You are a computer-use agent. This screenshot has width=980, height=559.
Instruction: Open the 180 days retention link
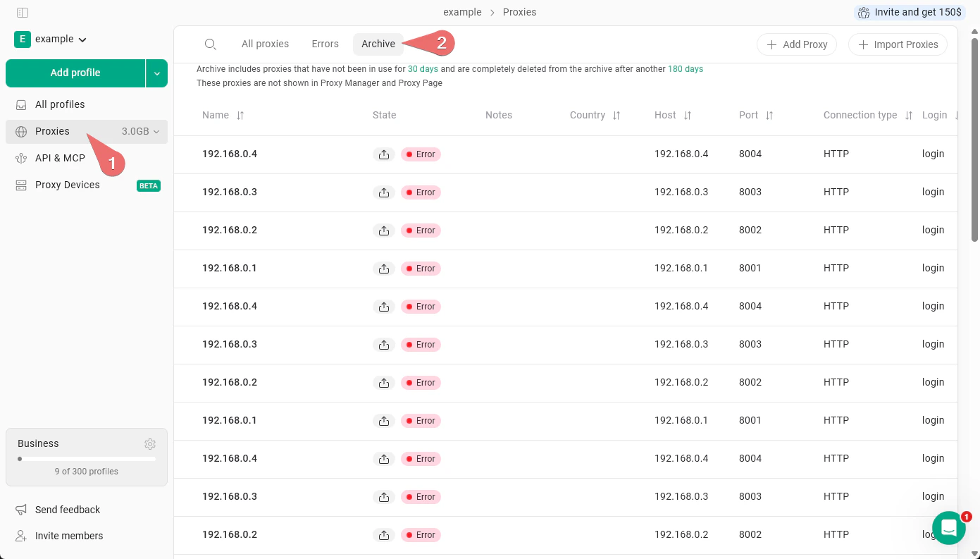[x=685, y=69]
